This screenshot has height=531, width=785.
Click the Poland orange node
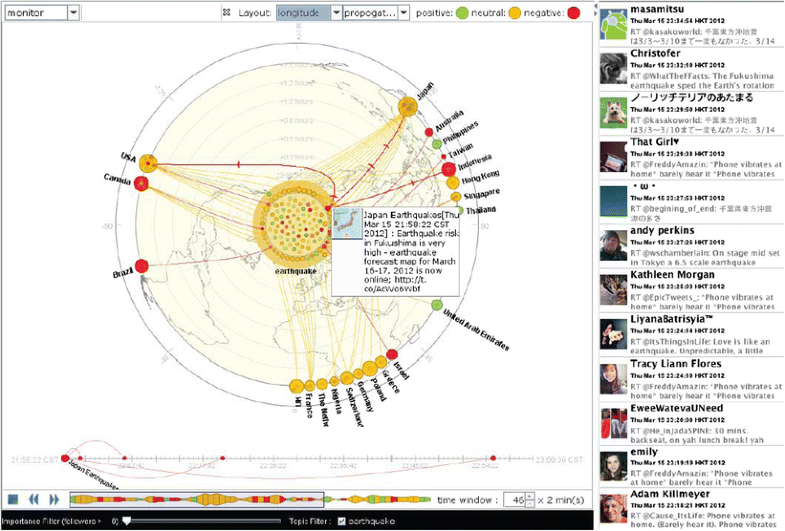pyautogui.click(x=369, y=368)
